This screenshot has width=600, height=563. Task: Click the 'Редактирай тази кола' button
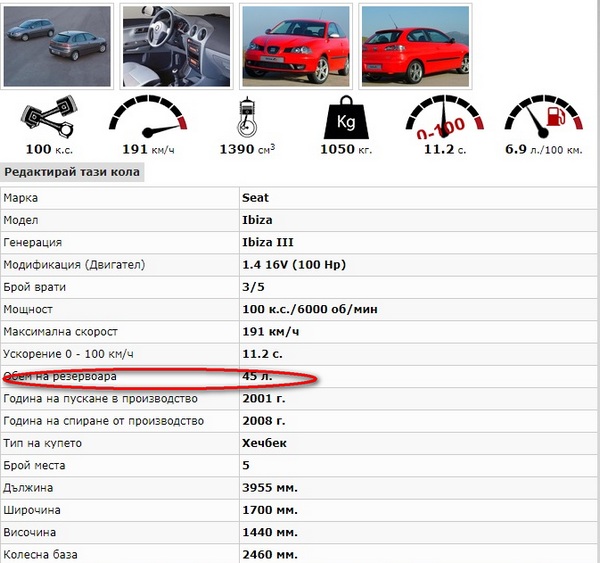coord(72,172)
